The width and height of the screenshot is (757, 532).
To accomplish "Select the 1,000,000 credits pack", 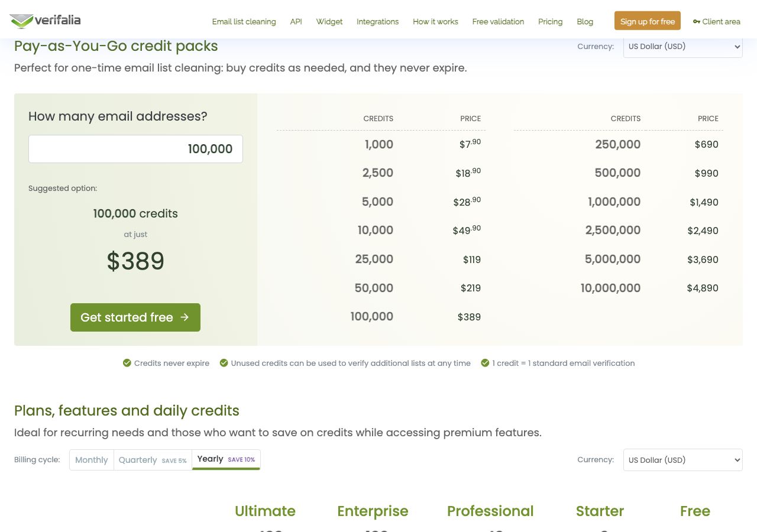I will coord(619,202).
